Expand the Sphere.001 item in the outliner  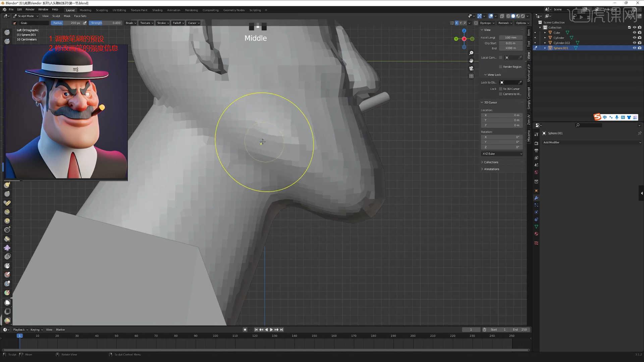click(545, 48)
